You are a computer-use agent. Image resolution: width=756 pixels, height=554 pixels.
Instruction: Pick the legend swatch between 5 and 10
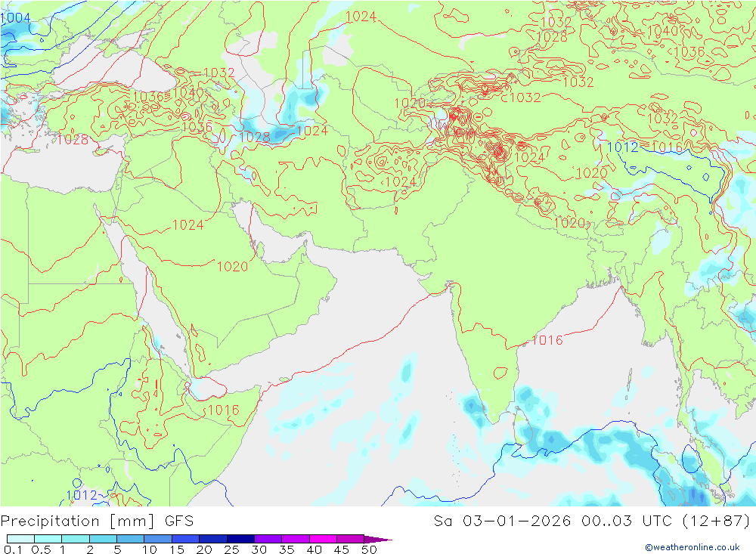pyautogui.click(x=131, y=539)
